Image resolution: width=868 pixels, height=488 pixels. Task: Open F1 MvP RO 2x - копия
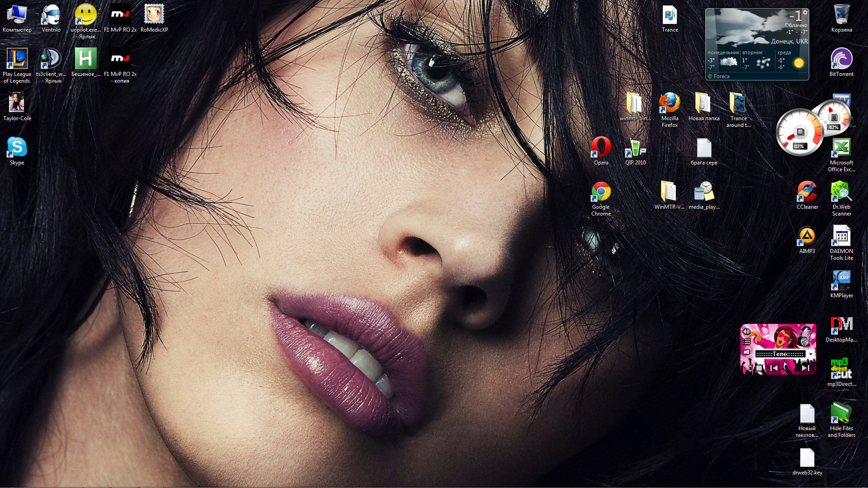120,66
